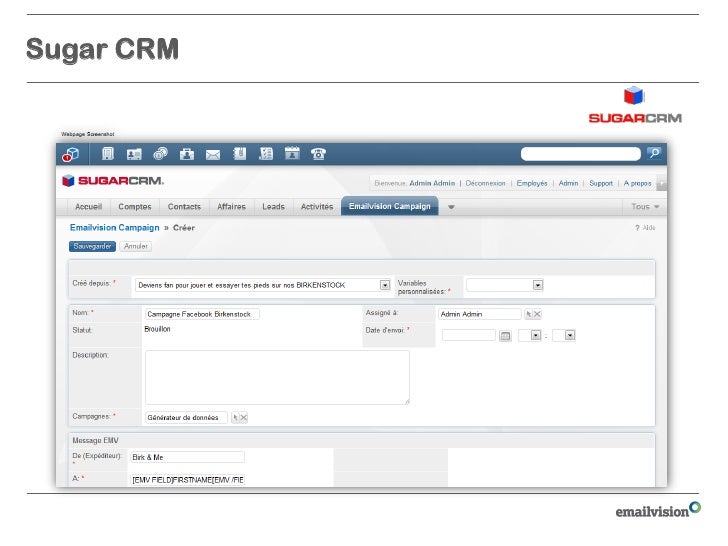Image resolution: width=728 pixels, height=546 pixels.
Task: Open the hours dropdown for Date d'envoi
Action: click(x=530, y=335)
